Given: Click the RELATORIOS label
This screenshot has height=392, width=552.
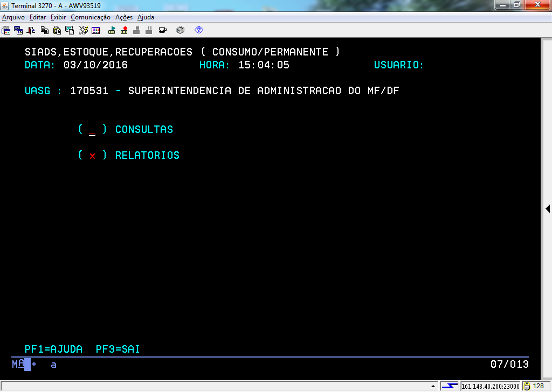Looking at the screenshot, I should coord(148,156).
